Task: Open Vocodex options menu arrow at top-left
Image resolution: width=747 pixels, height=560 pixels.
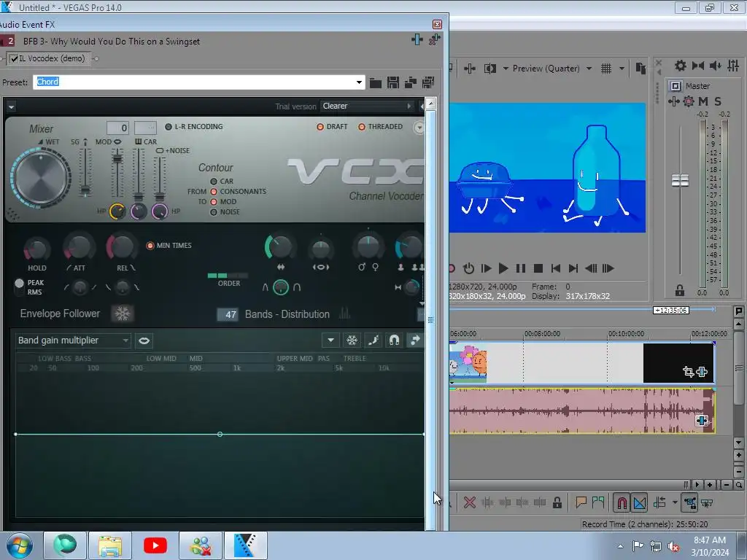Action: (x=11, y=106)
